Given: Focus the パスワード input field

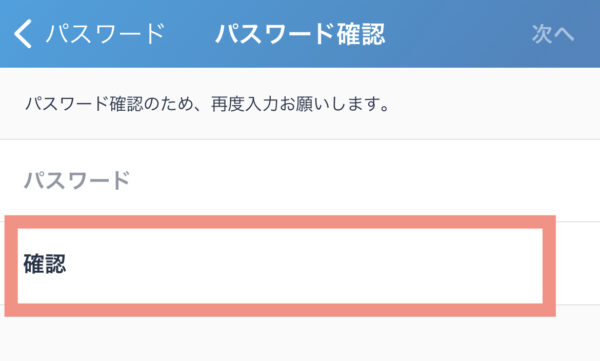Looking at the screenshot, I should [x=300, y=180].
